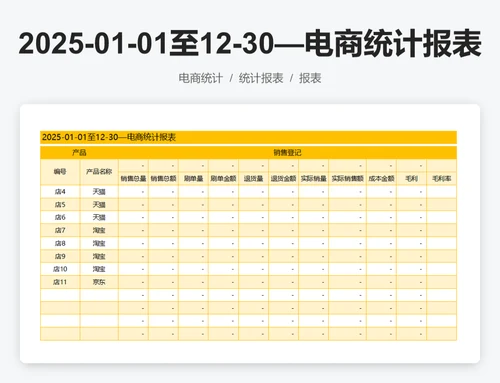
Task: Select the 实际销售额 cell in row 店5
Action: (x=347, y=205)
